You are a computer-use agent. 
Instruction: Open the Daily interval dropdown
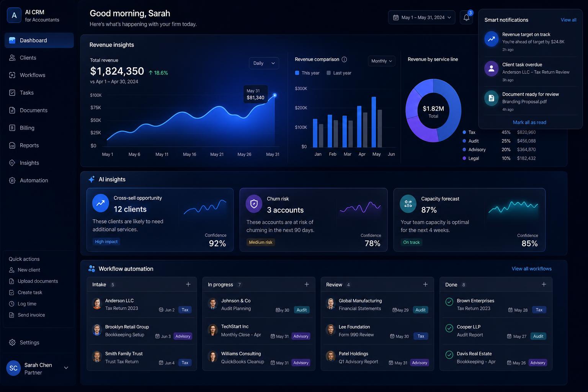tap(264, 63)
